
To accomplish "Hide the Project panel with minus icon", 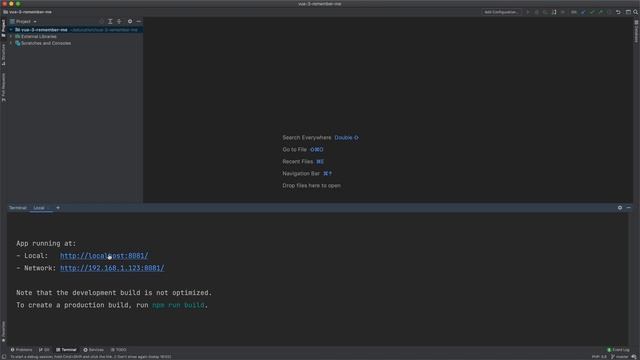I will click(x=139, y=22).
